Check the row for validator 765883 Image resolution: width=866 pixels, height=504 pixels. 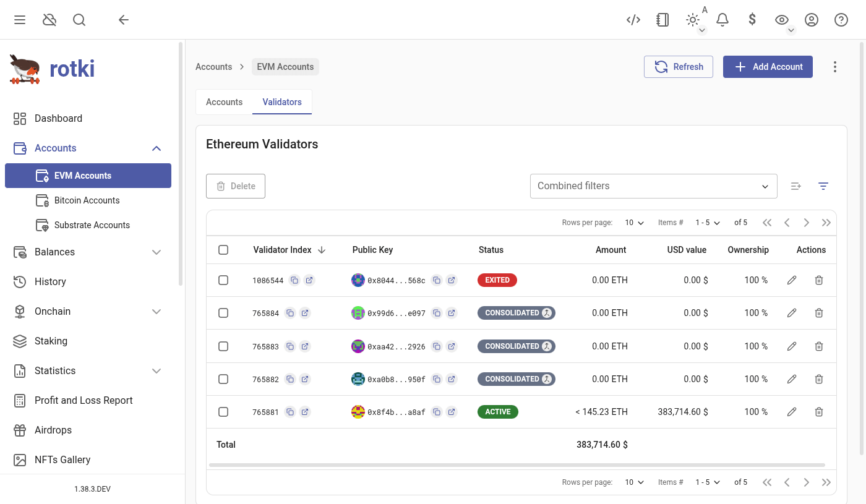coord(223,346)
